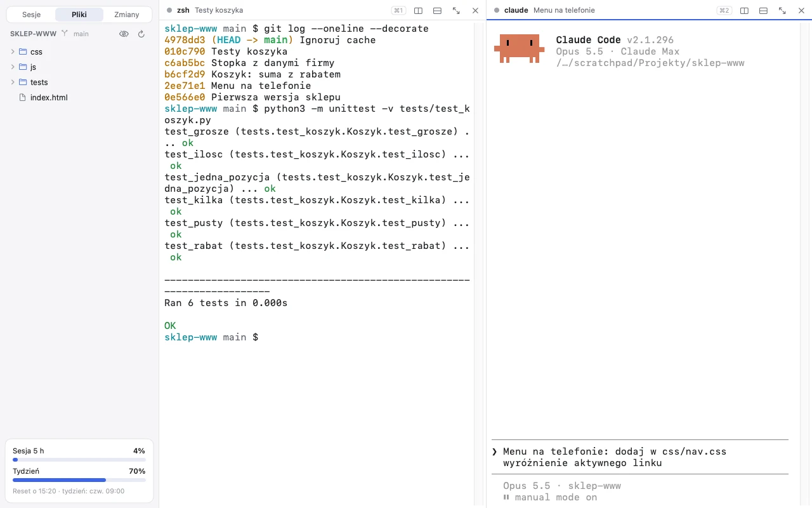Screen dimensions: 812x508
Task: Switch to the Sesje tab
Action: click(31, 15)
